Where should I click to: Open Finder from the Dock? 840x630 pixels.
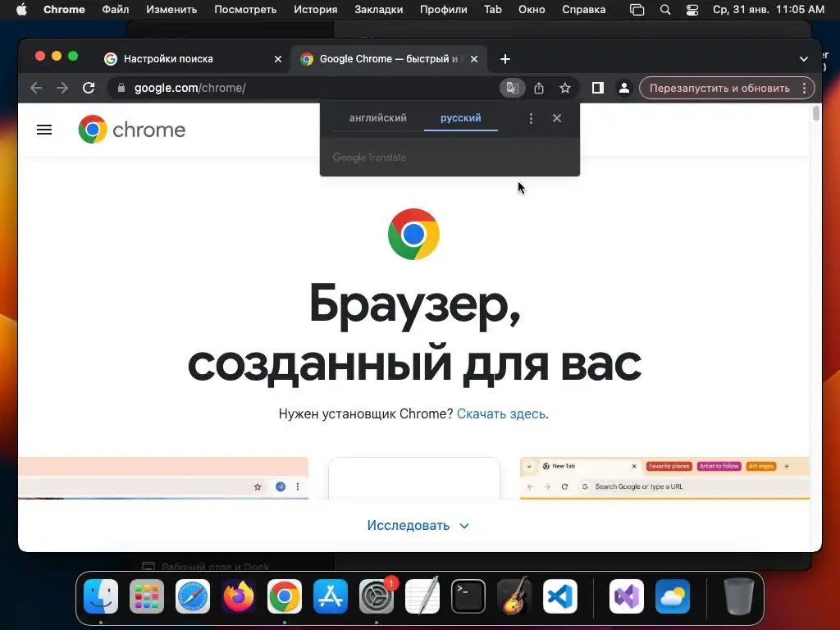tap(101, 596)
